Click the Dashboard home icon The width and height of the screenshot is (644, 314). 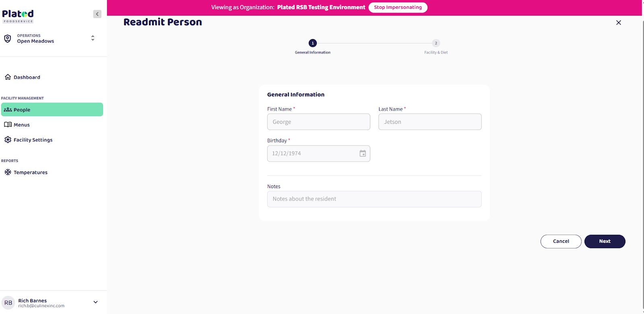[x=8, y=77]
